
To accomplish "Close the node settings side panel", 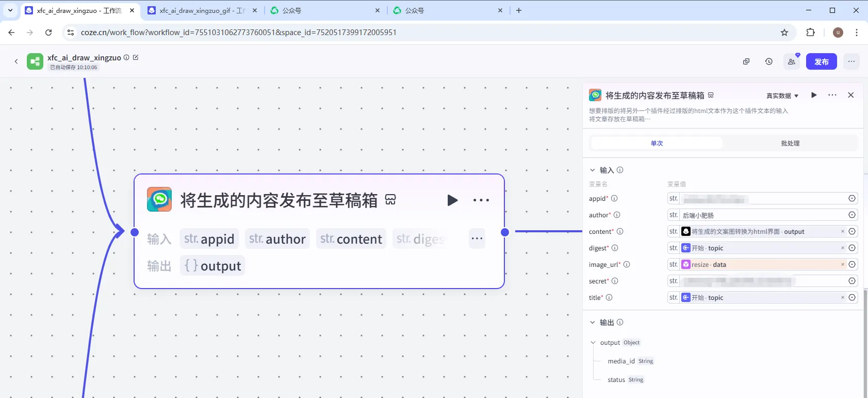I will point(850,95).
